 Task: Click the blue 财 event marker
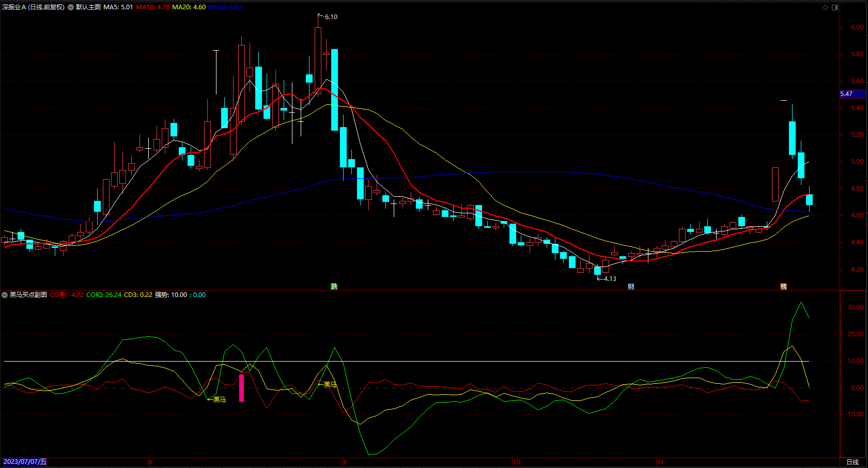click(631, 286)
